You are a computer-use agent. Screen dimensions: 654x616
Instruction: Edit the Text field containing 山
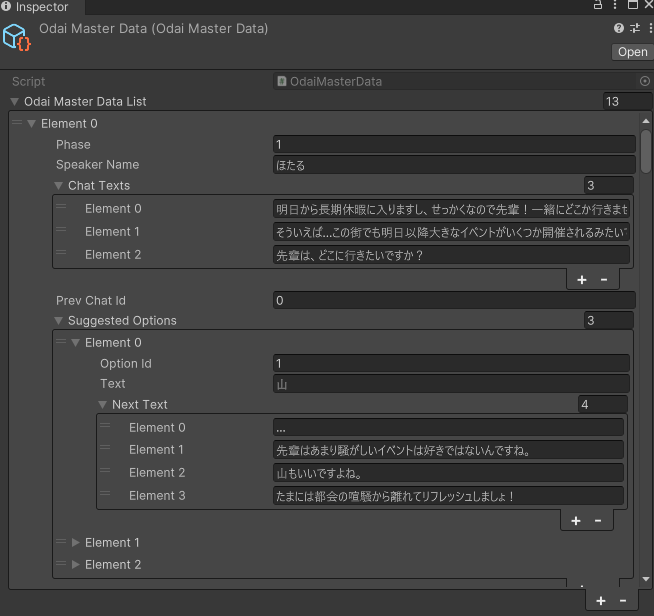click(451, 384)
